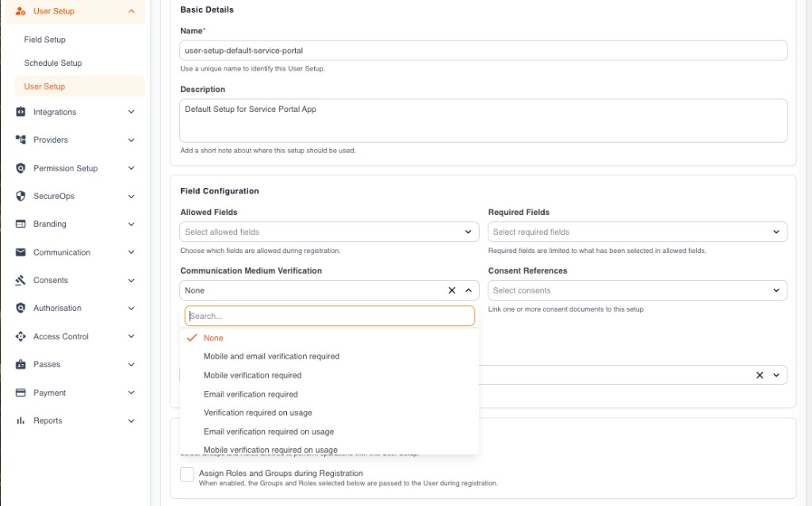Expand the Integrations section chevron
The height and width of the screenshot is (506, 812).
[x=132, y=112]
